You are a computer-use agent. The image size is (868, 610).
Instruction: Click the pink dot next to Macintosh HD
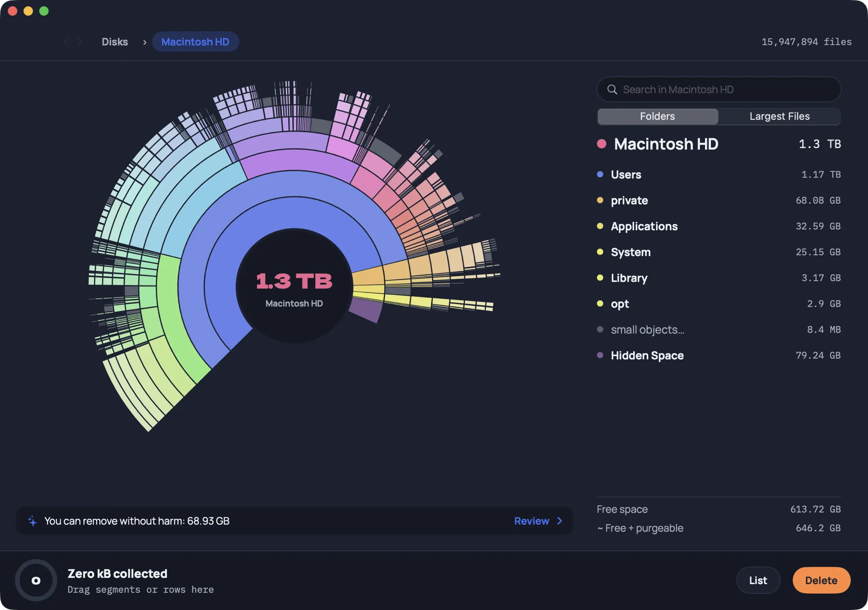pyautogui.click(x=602, y=144)
